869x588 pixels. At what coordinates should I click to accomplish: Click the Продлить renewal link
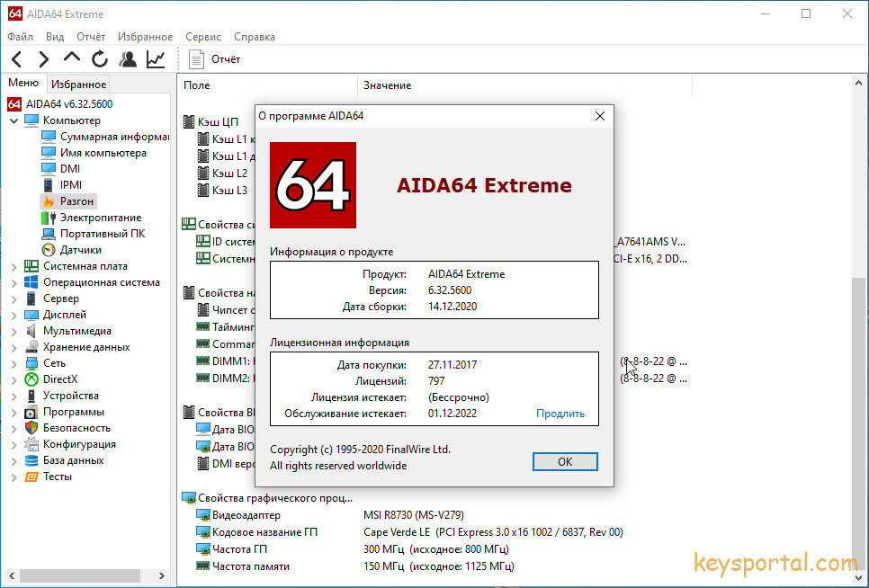click(x=560, y=414)
